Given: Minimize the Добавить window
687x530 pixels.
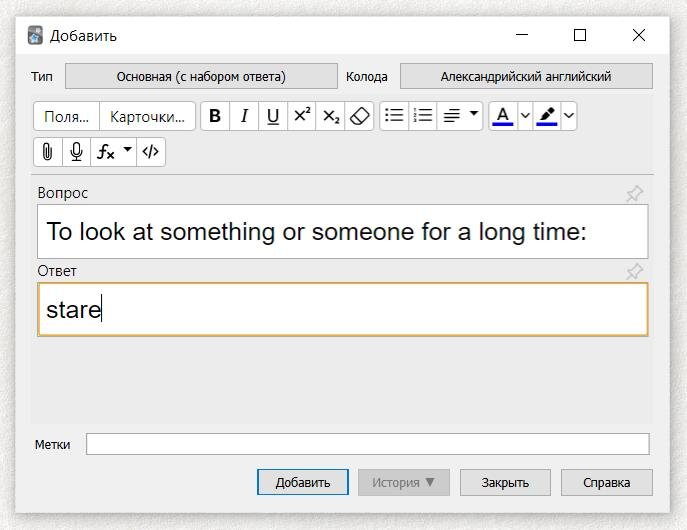Looking at the screenshot, I should pyautogui.click(x=522, y=35).
